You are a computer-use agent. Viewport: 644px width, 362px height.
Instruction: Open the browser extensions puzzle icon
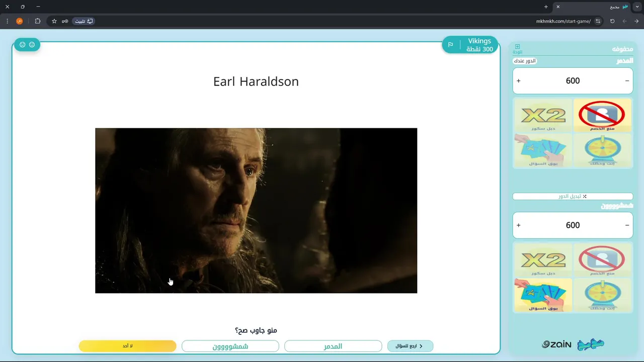pyautogui.click(x=38, y=21)
